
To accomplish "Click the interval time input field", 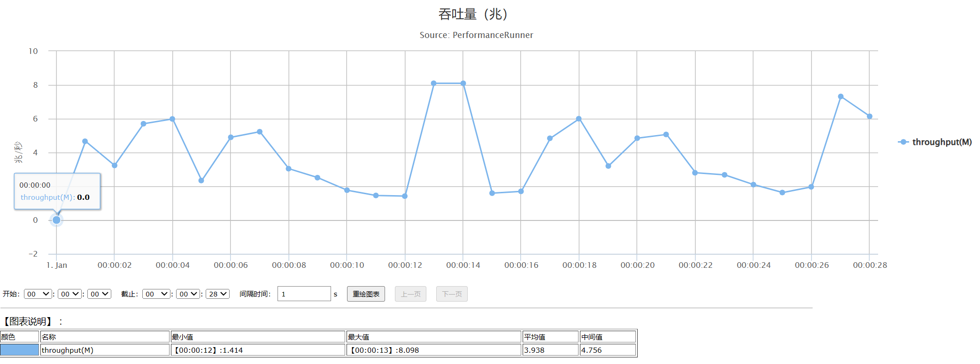I will (x=304, y=294).
